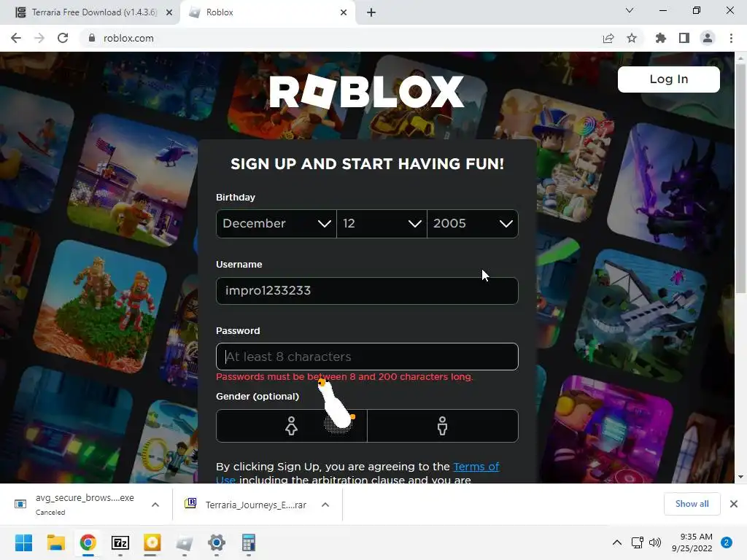Open the tab search chevron in title bar
Image resolution: width=747 pixels, height=560 pixels.
pyautogui.click(x=630, y=10)
